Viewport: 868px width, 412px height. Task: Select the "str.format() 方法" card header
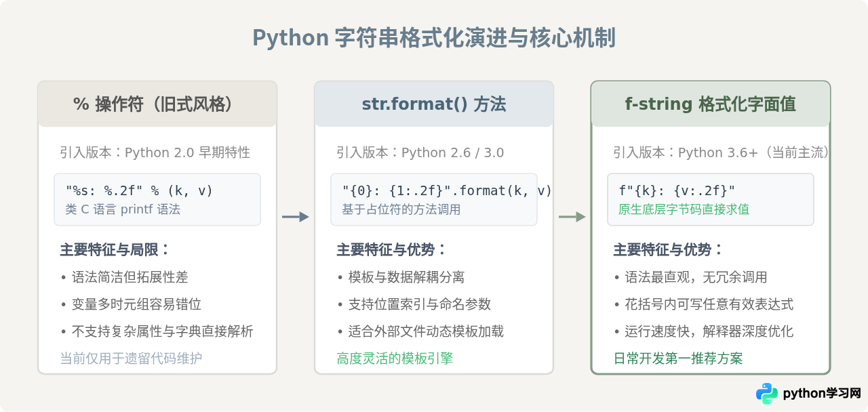click(434, 104)
